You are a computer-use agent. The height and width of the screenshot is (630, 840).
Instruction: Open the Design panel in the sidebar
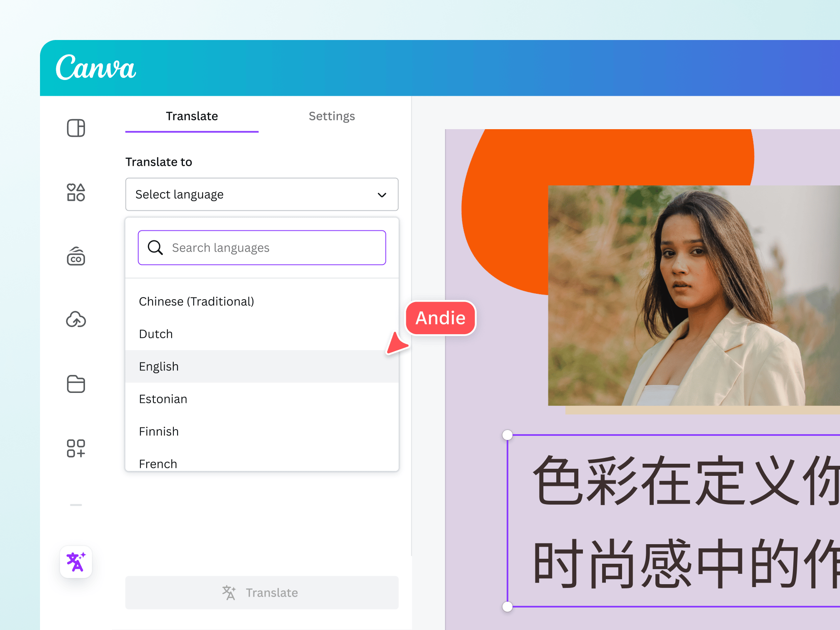75,128
